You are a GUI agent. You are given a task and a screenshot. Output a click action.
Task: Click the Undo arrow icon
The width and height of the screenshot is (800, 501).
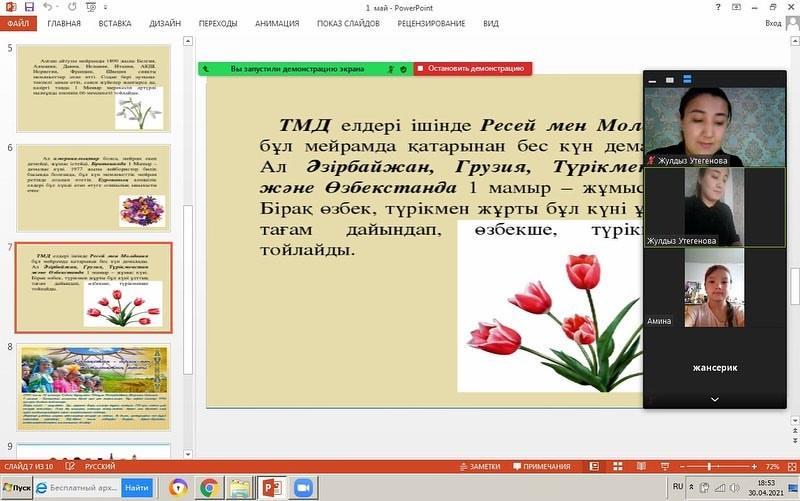coord(47,7)
